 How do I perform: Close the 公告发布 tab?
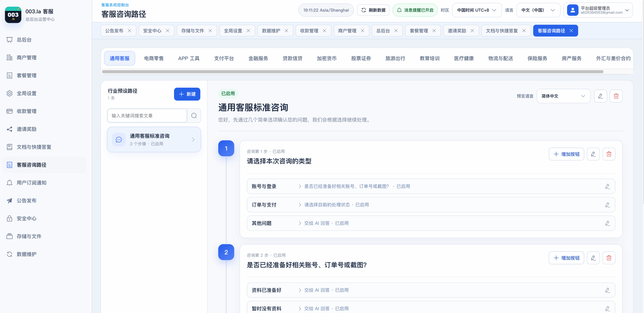coord(130,31)
